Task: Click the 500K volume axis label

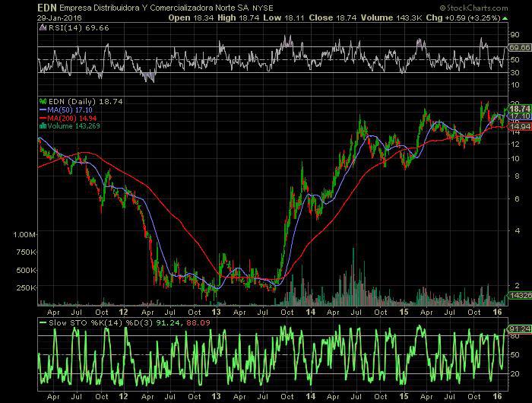Action: (x=26, y=270)
